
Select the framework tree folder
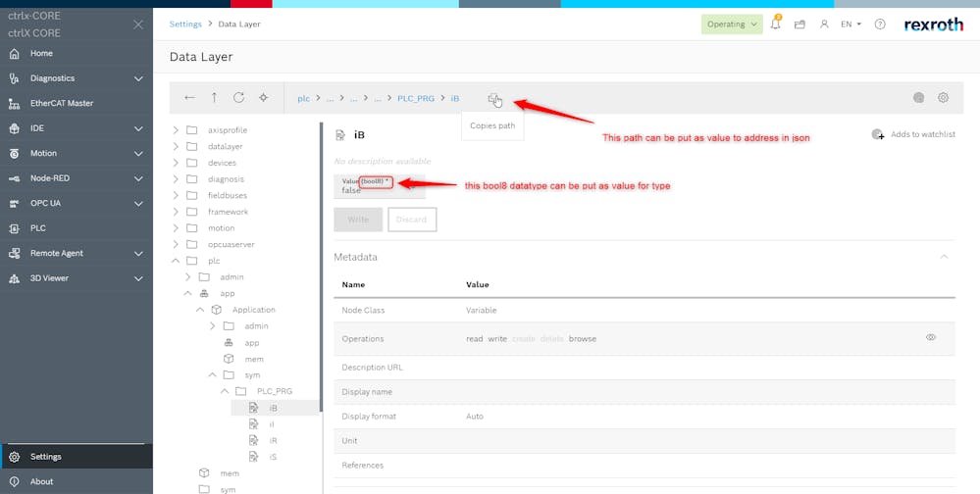pos(228,212)
